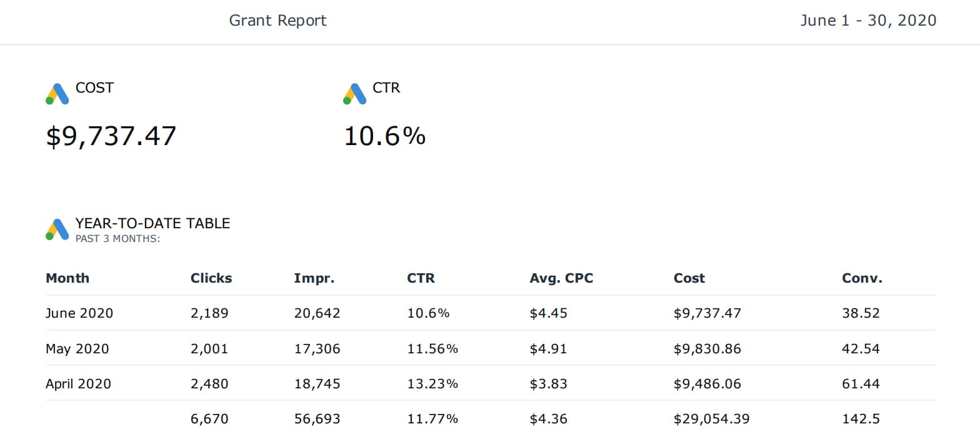
Task: Click the 10.6% CTR summary value
Action: tap(384, 136)
